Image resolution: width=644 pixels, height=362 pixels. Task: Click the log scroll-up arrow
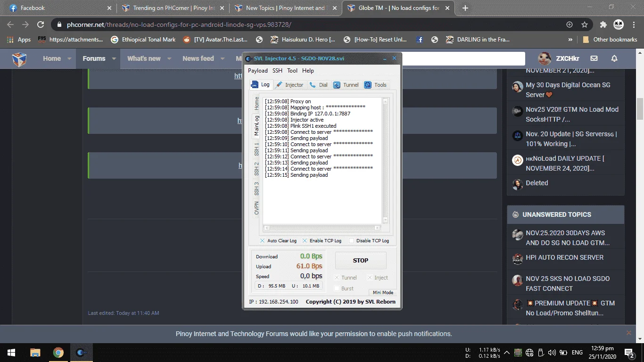tap(385, 101)
